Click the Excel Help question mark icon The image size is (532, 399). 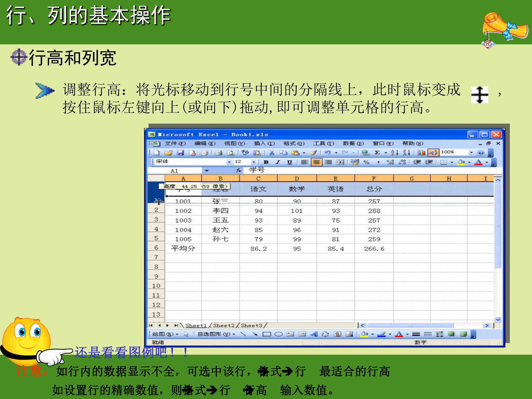click(x=481, y=153)
